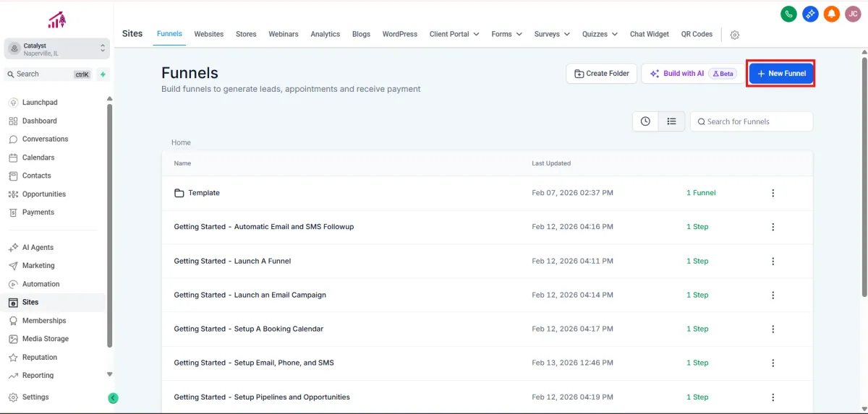Screen dimensions: 868x414
Task: Expand the Forms dropdown
Action: [x=506, y=34]
